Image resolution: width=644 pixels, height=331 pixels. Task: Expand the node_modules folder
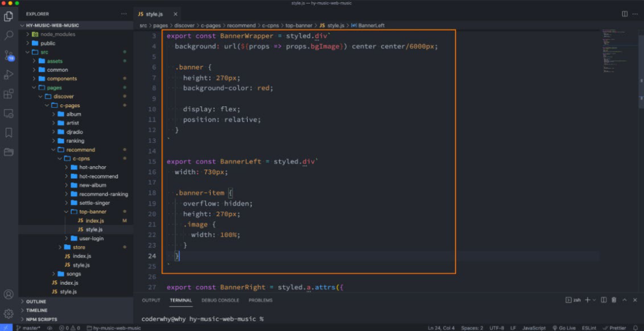click(76, 34)
